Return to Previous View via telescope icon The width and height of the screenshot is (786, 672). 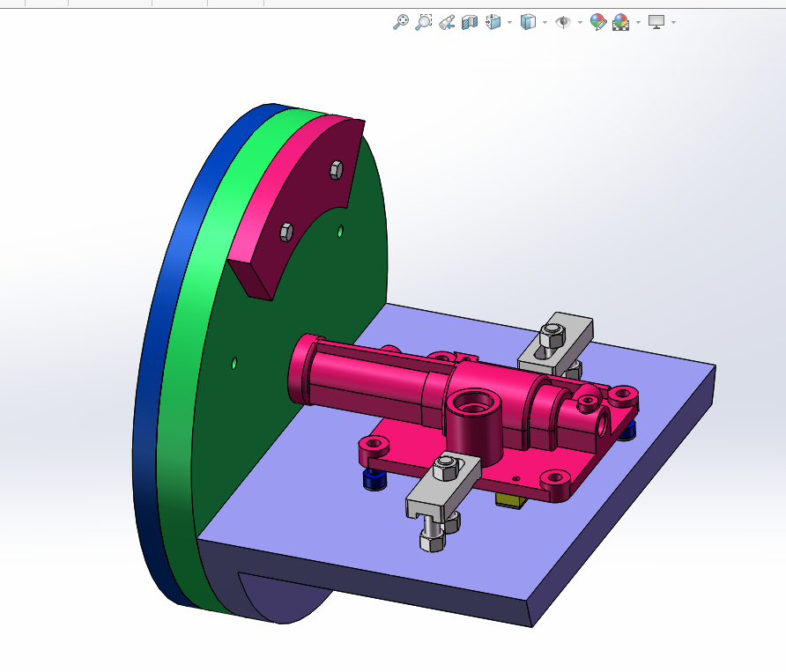click(x=447, y=22)
